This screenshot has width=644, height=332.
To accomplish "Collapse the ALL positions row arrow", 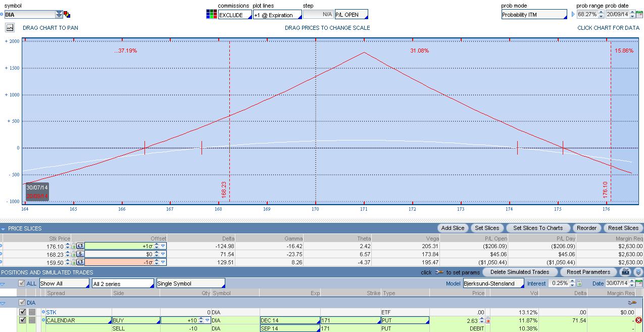I will pos(3,284).
